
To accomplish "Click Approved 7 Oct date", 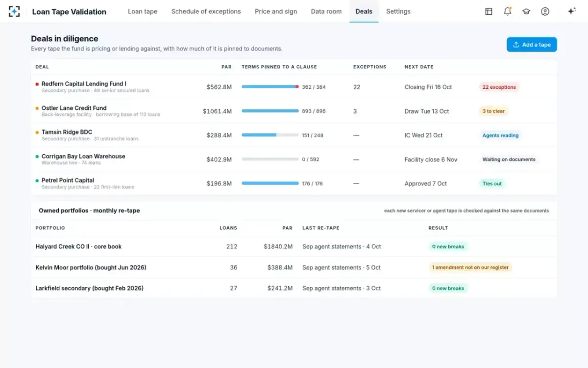I will 425,184.
